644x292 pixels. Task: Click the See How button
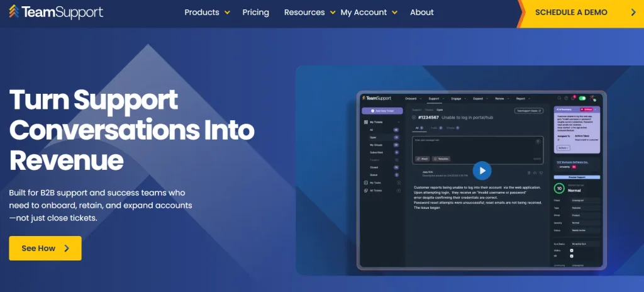[x=45, y=248]
